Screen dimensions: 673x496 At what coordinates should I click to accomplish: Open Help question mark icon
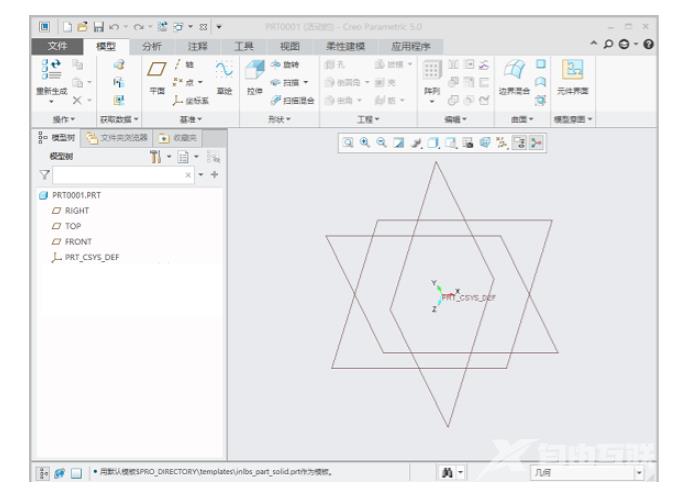[649, 44]
